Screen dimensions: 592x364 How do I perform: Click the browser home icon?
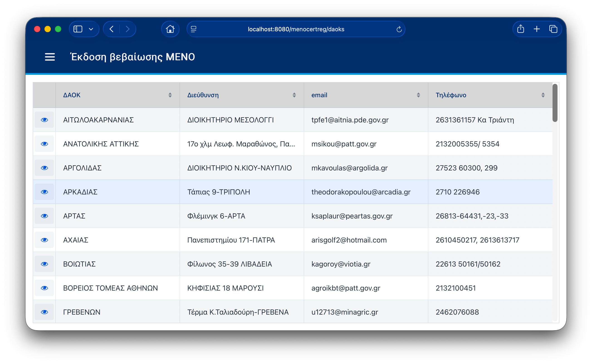[x=170, y=29]
